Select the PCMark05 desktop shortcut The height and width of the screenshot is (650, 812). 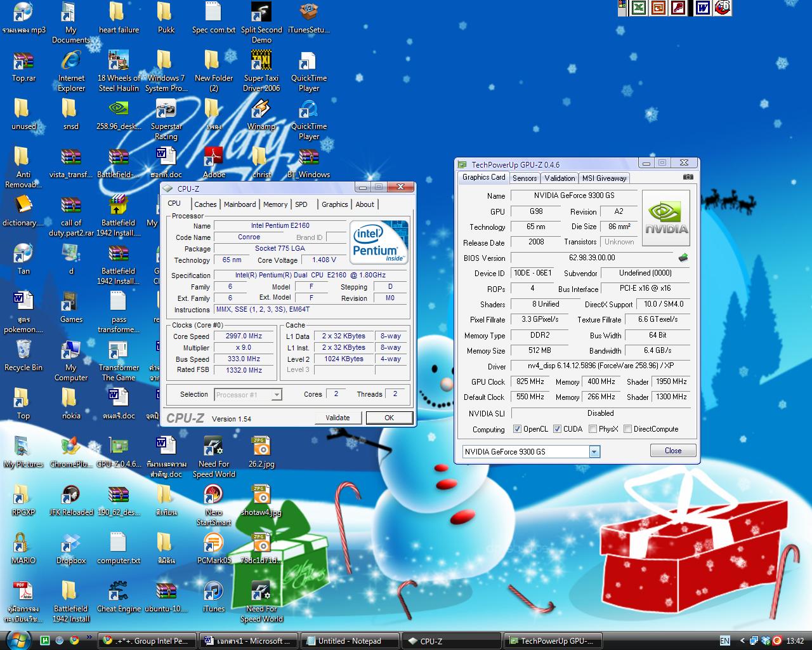click(x=214, y=548)
